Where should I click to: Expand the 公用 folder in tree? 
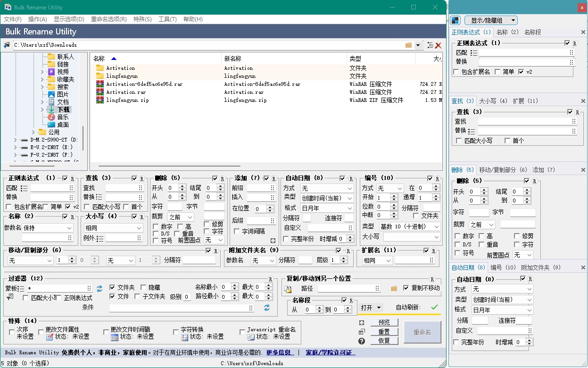point(33,132)
